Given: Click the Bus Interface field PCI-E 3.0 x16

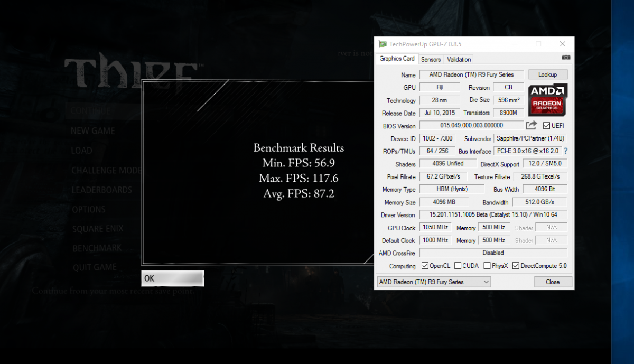Looking at the screenshot, I should (527, 151).
